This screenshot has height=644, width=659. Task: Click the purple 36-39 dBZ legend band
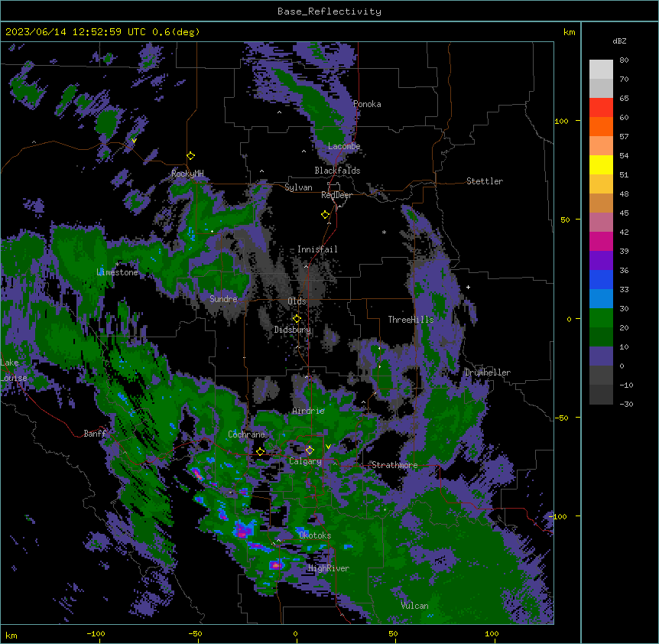click(x=601, y=260)
